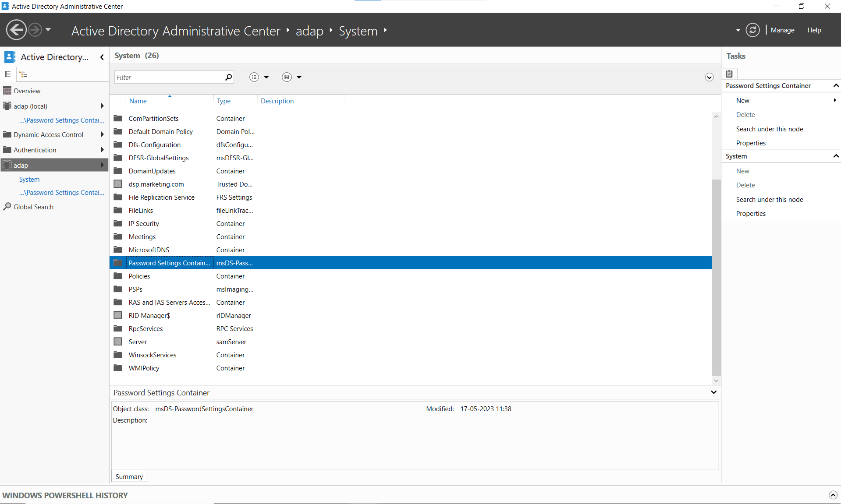Click the Tasks clipboard icon
Viewport: 841px width, 504px height.
(729, 74)
